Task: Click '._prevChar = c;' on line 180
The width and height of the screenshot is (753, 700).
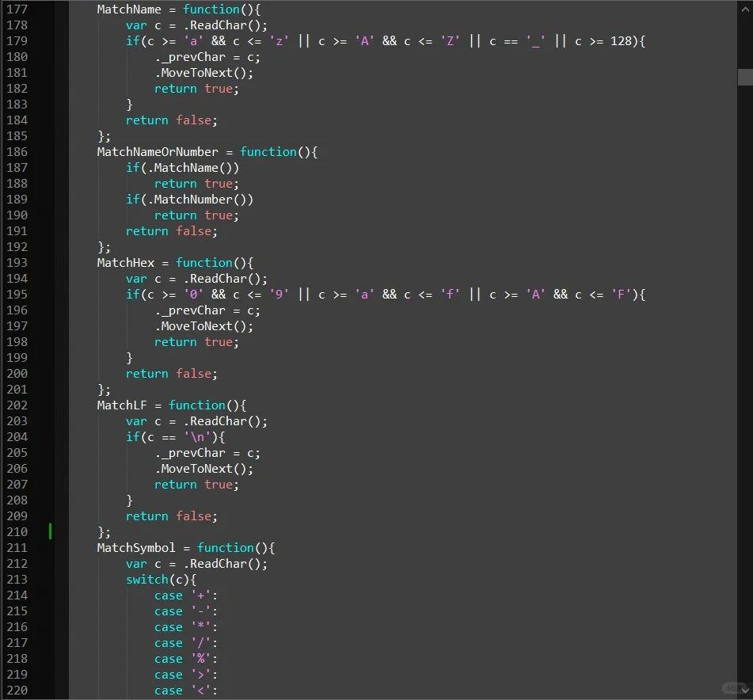Action: coord(207,57)
